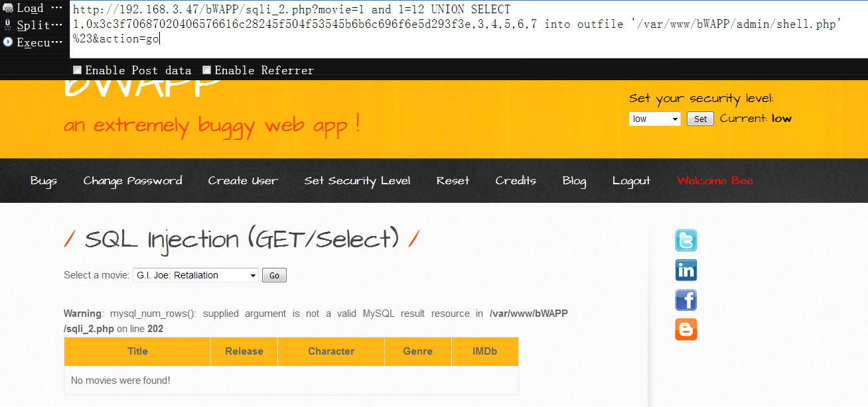The width and height of the screenshot is (868, 407).
Task: Open the Credits navigation link
Action: pos(516,180)
